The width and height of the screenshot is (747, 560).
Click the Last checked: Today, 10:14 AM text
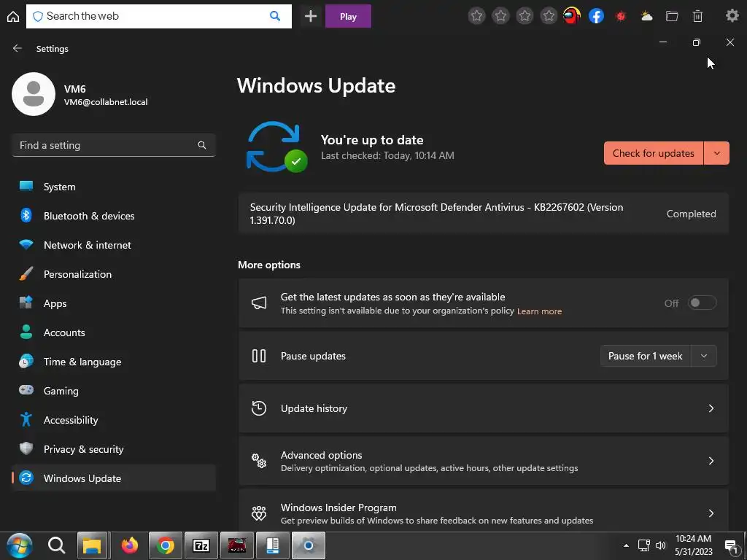pos(387,156)
